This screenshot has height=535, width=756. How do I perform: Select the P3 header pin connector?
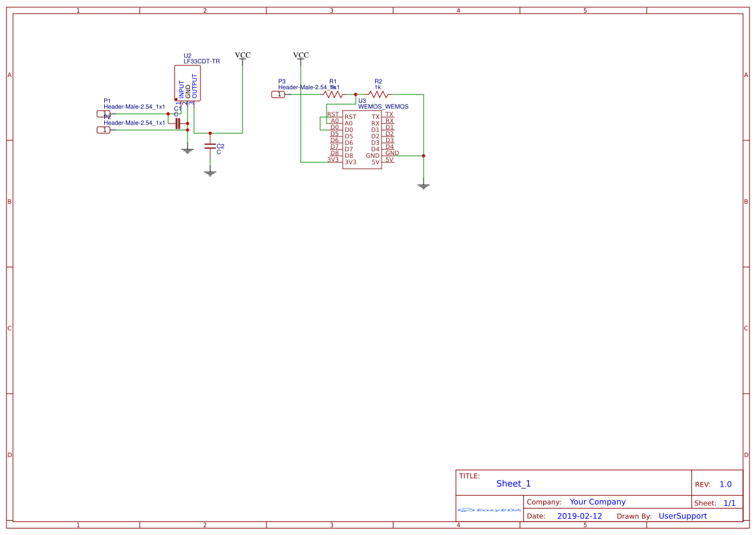278,94
